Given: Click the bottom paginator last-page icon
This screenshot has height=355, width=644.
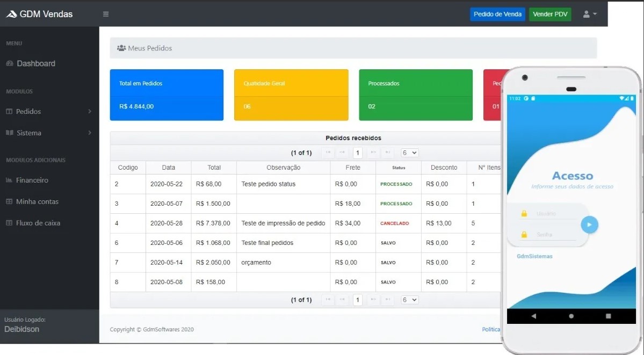Looking at the screenshot, I should point(388,300).
